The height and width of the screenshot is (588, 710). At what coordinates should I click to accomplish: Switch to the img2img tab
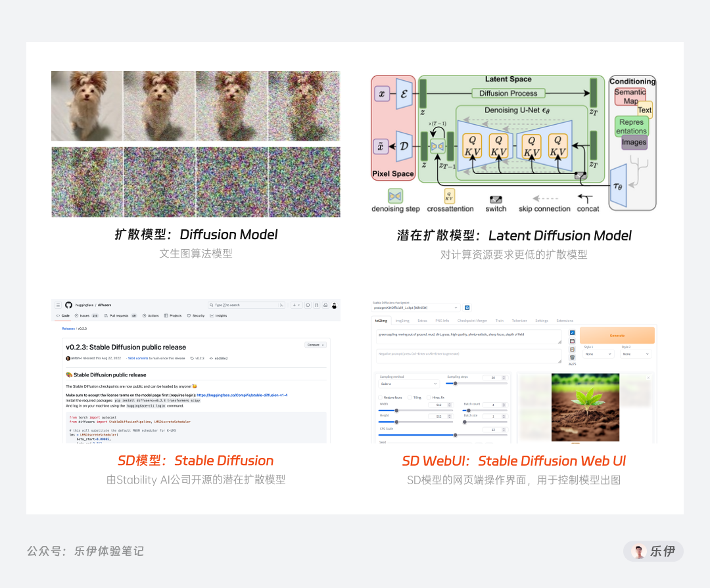click(x=401, y=321)
